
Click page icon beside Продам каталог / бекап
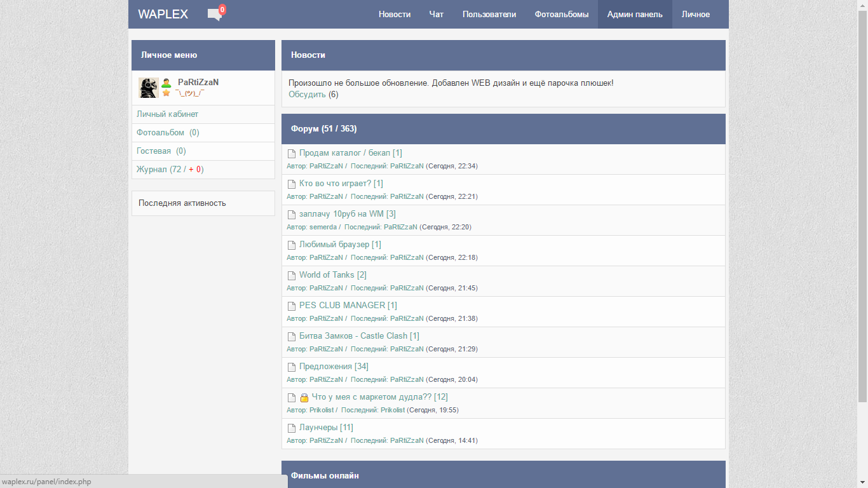tap(292, 154)
